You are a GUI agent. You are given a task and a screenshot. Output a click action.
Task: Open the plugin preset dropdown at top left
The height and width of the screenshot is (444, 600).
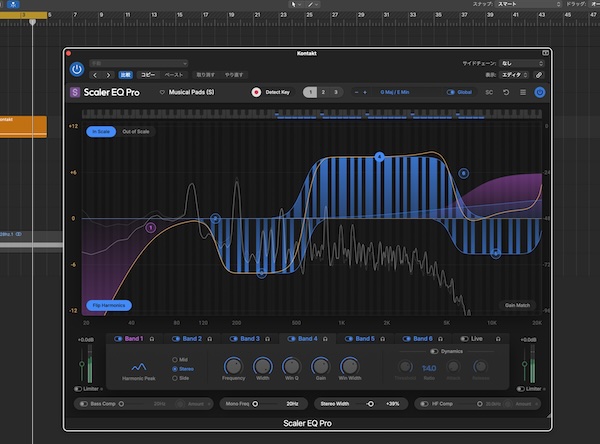coord(139,63)
